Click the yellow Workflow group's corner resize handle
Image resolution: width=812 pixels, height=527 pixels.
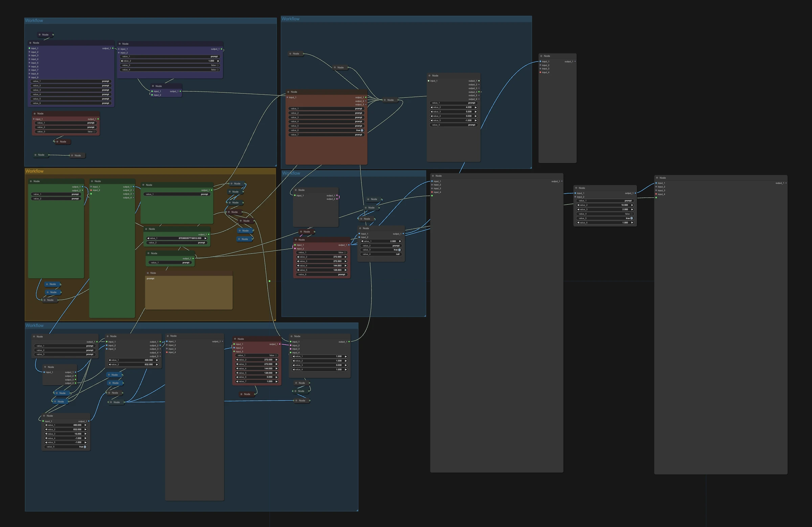click(274, 320)
